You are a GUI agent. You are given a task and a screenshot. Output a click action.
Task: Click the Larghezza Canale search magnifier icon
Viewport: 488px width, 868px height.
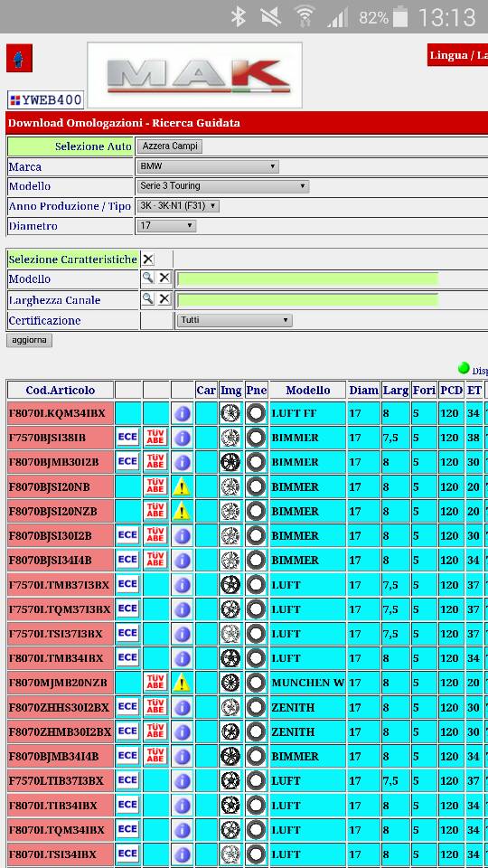(147, 299)
